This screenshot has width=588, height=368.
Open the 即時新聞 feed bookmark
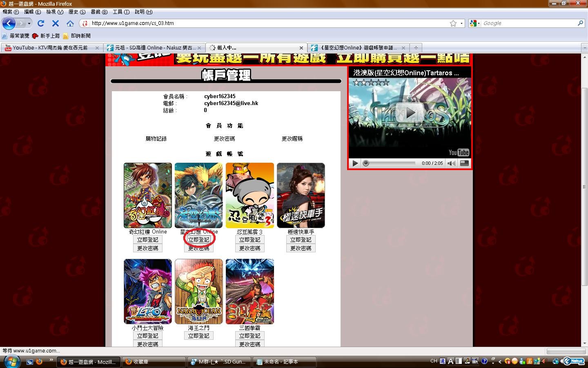pos(77,36)
